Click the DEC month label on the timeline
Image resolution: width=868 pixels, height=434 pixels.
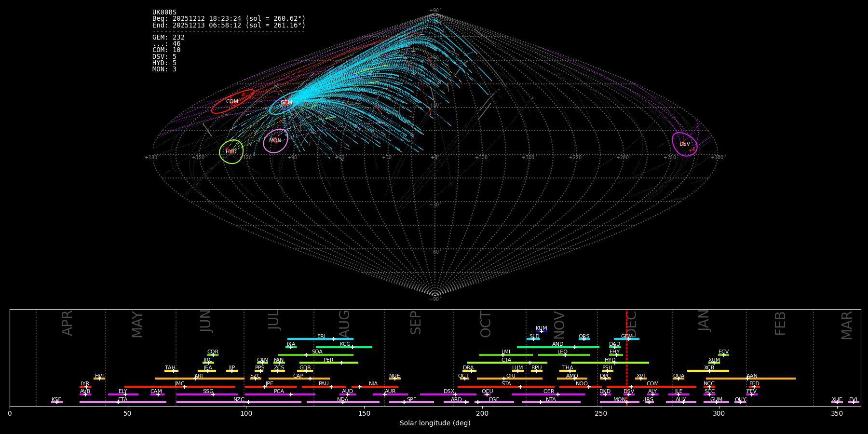[x=631, y=325]
